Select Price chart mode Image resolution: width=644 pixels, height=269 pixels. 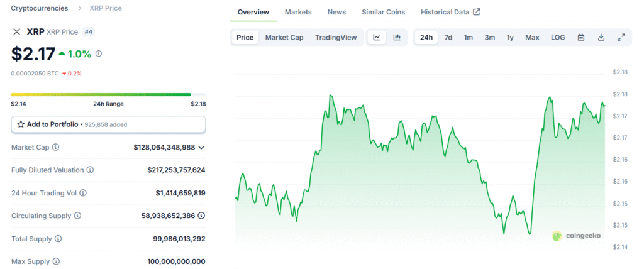(x=245, y=37)
